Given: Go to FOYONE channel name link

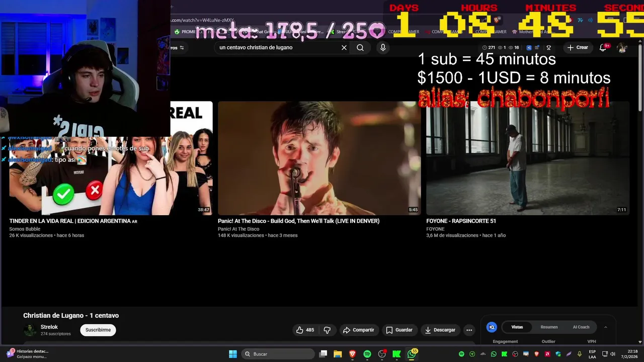Looking at the screenshot, I should click(435, 229).
